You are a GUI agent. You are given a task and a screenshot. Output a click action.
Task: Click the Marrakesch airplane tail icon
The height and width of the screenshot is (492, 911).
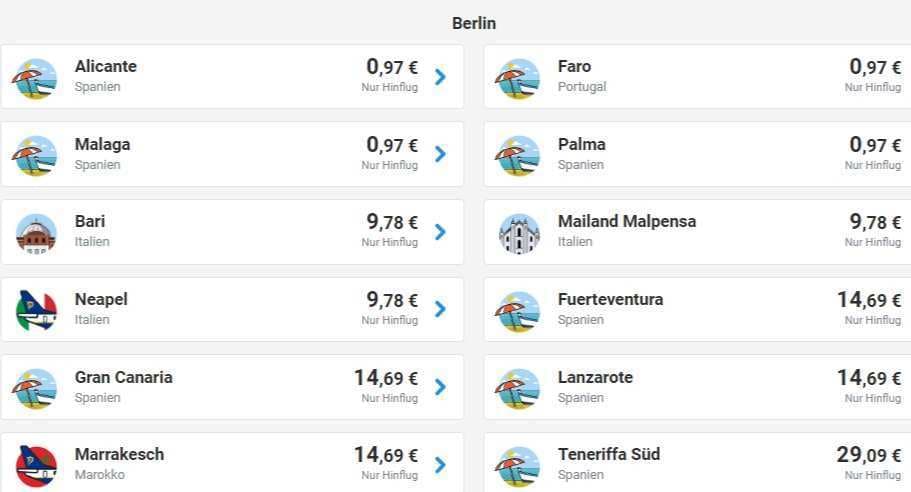coord(36,466)
